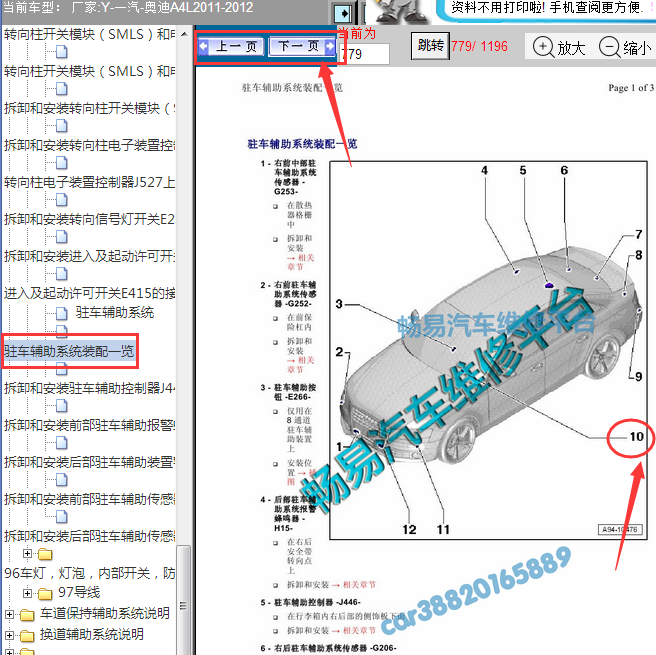Image resolution: width=656 pixels, height=655 pixels.
Task: Select tree entry 拆卸和安装后部驻车辅助装置
Action: (x=89, y=462)
